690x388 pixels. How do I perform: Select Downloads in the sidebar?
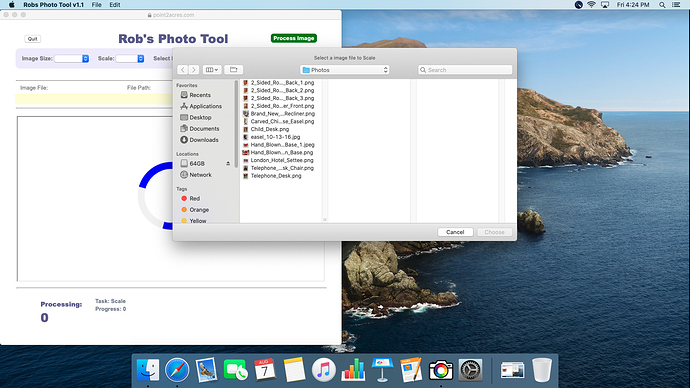click(199, 140)
